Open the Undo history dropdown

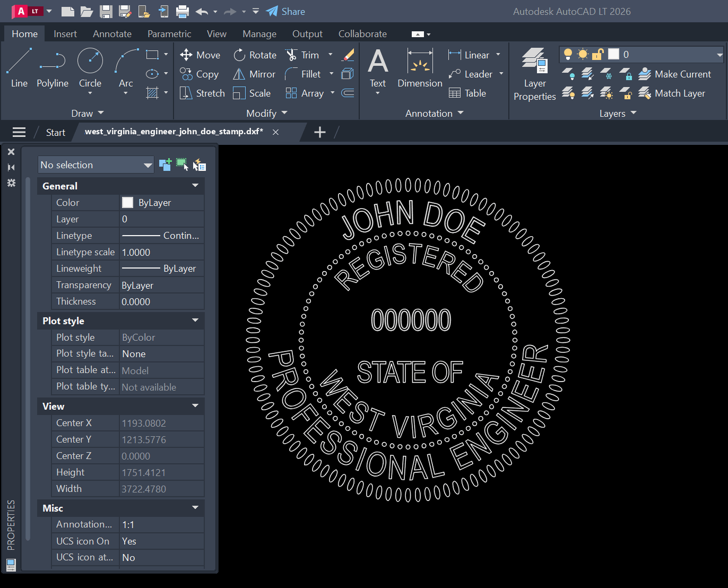pos(215,12)
